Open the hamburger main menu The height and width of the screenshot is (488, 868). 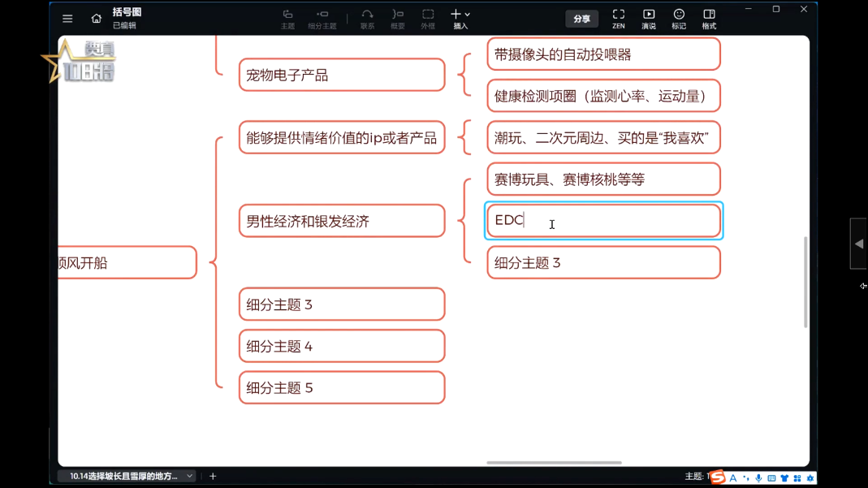pyautogui.click(x=67, y=19)
